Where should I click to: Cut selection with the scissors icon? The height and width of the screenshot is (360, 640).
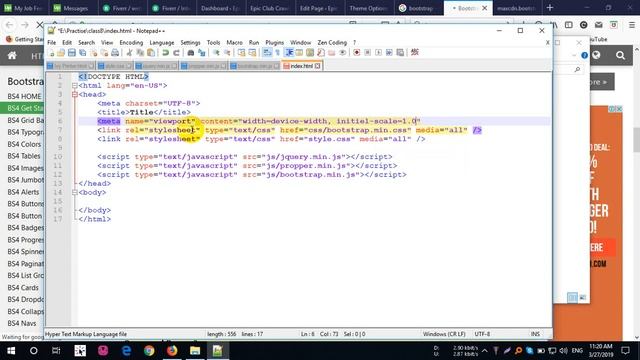[129, 52]
